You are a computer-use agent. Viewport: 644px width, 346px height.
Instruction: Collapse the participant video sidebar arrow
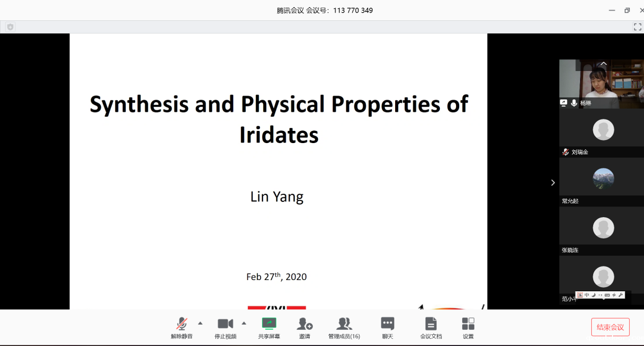(x=553, y=183)
